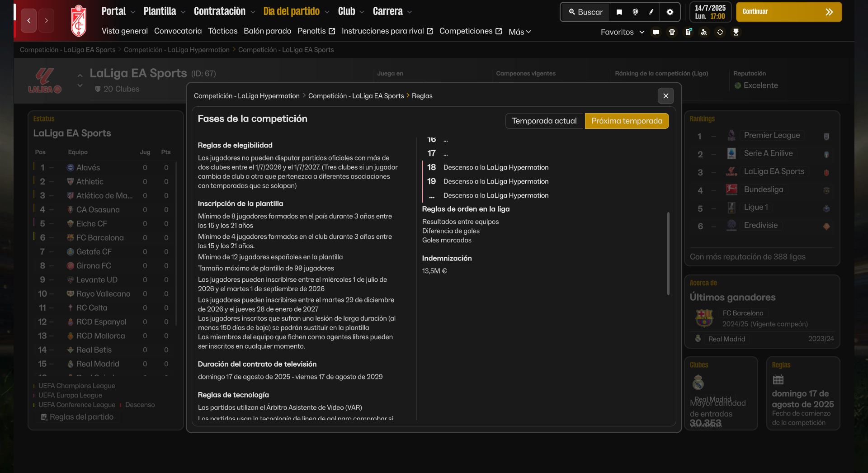868x473 pixels.
Task: Click the Buscar search field
Action: point(586,12)
